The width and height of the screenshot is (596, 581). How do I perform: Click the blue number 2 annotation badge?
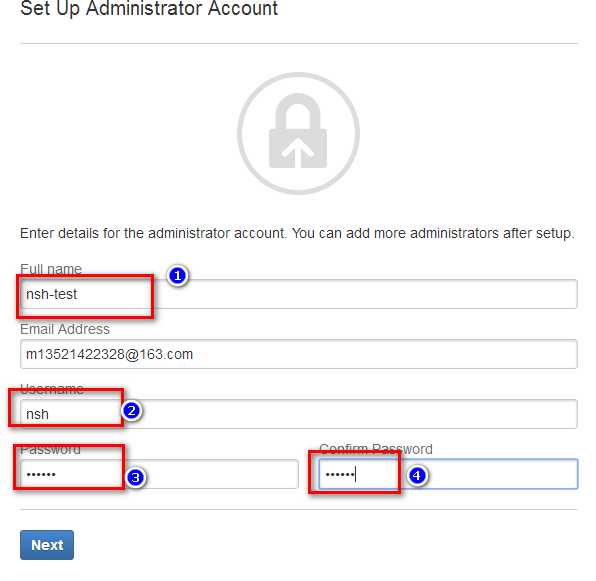[x=132, y=411]
